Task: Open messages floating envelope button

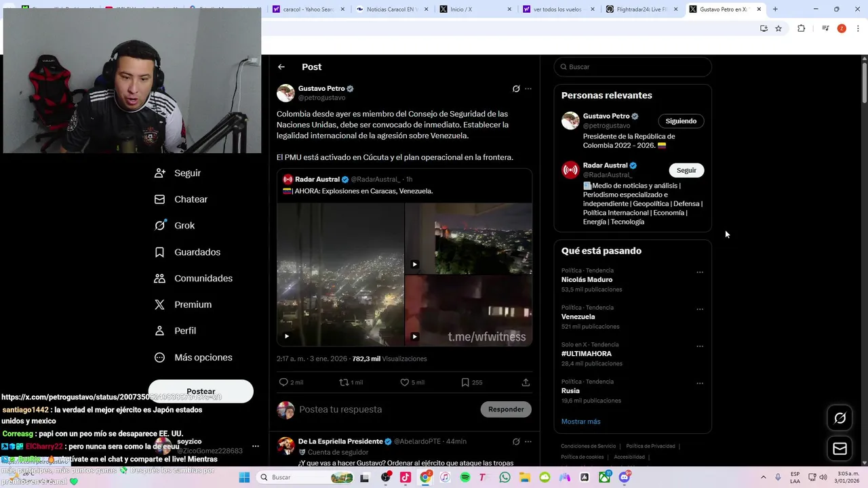Action: pyautogui.click(x=840, y=449)
